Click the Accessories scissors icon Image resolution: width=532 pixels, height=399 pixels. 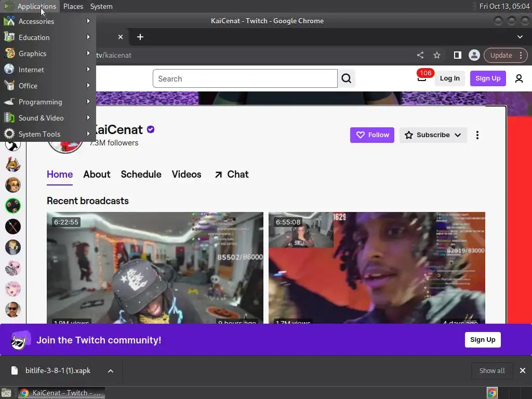click(9, 21)
